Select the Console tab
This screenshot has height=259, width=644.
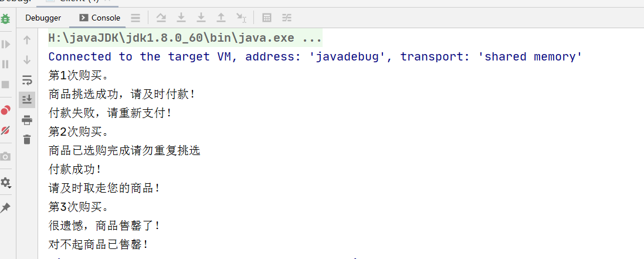(100, 18)
